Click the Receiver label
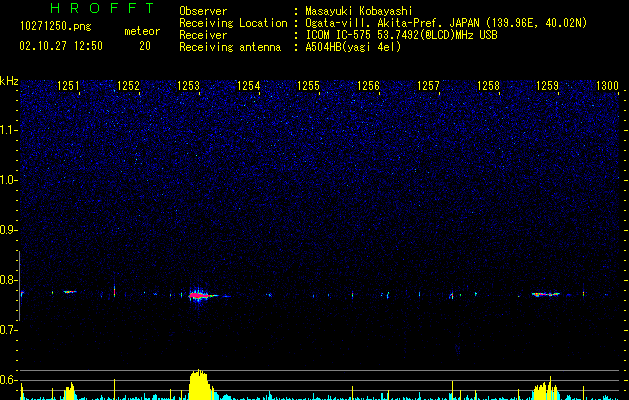Viewport: 629px width, 400px height. 203,35
